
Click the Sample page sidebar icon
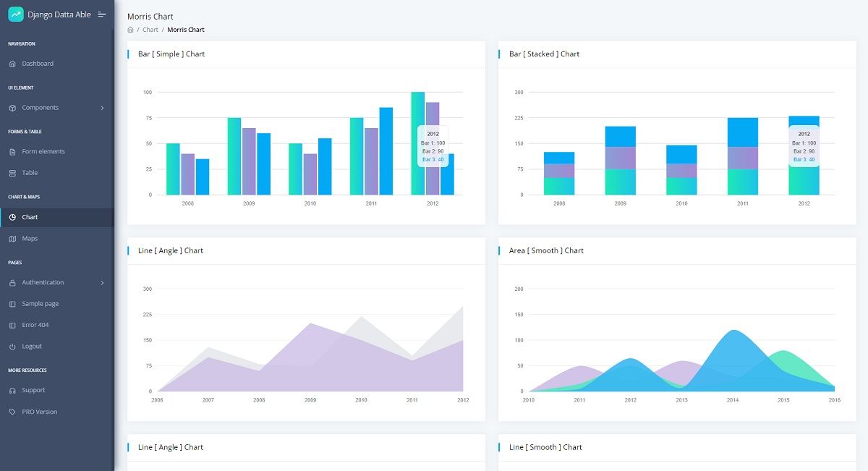pos(13,304)
